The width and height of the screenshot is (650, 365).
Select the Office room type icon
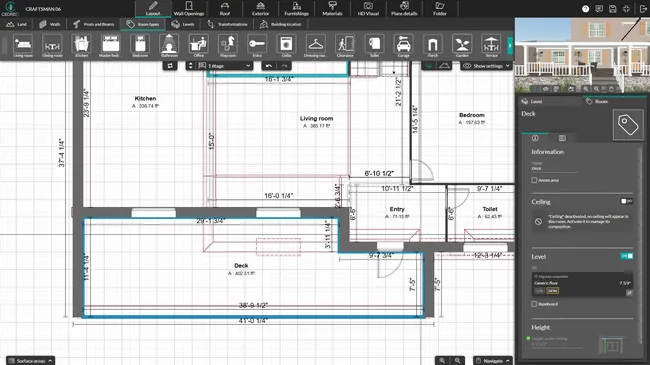[199, 45]
